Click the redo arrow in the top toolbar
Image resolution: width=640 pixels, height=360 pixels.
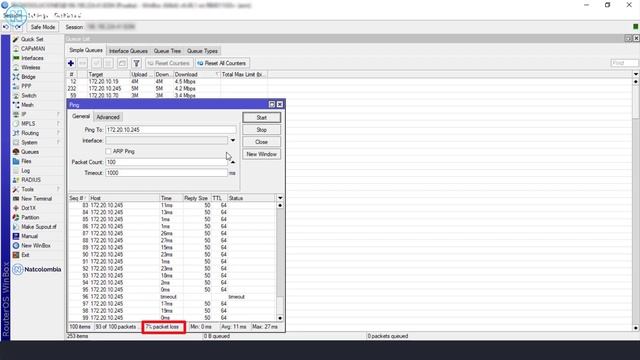tap(18, 27)
